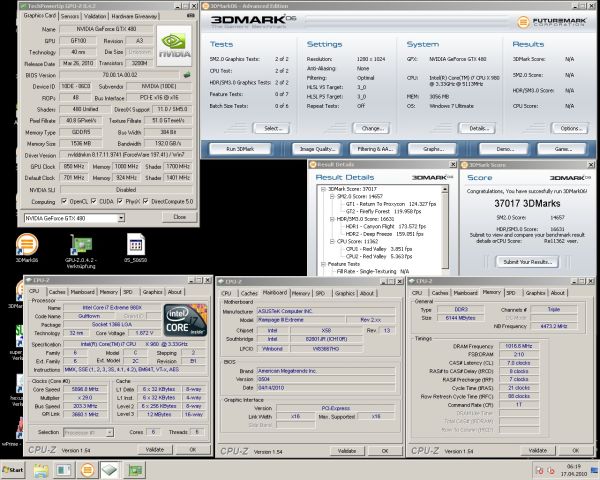Click the Demo... button
This screenshot has height=480, width=600.
504,149
